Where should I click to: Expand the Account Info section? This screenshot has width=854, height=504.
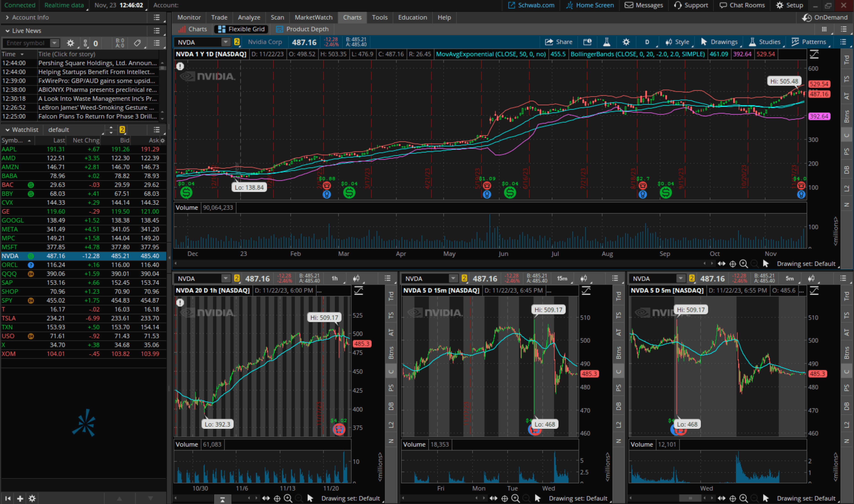tap(8, 17)
